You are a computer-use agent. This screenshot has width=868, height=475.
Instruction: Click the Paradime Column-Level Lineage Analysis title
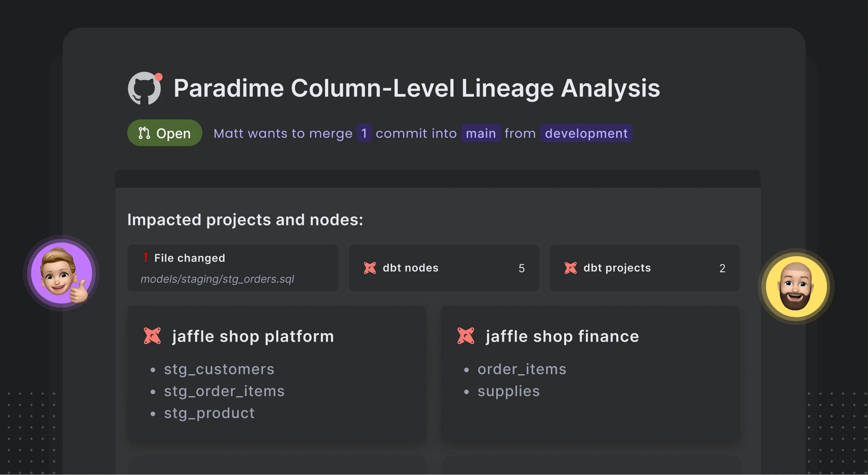click(417, 88)
